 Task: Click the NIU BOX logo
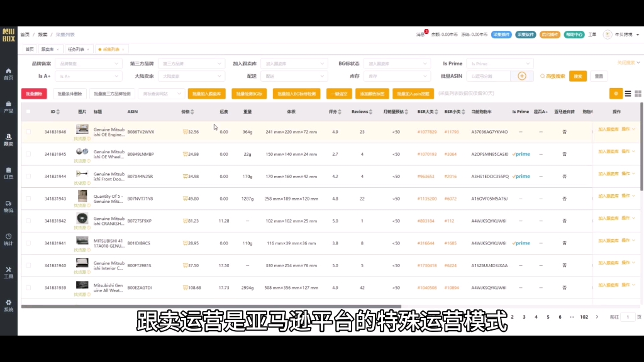pyautogui.click(x=8, y=35)
